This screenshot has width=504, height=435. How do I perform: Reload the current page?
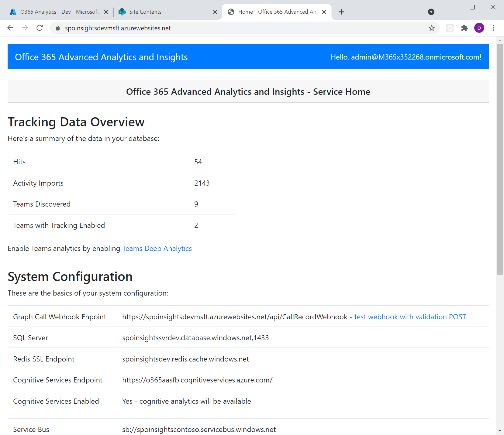(40, 28)
